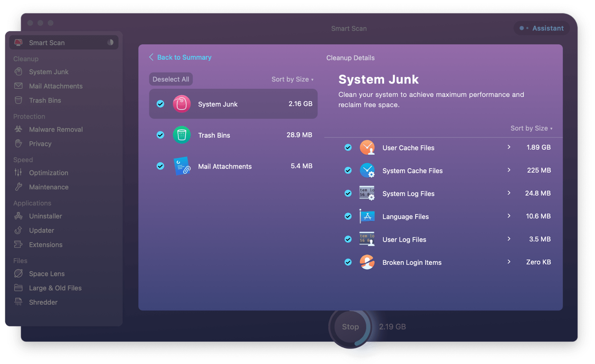Image resolution: width=595 pixels, height=364 pixels.
Task: Click the Extensions puzzle icon
Action: (18, 244)
